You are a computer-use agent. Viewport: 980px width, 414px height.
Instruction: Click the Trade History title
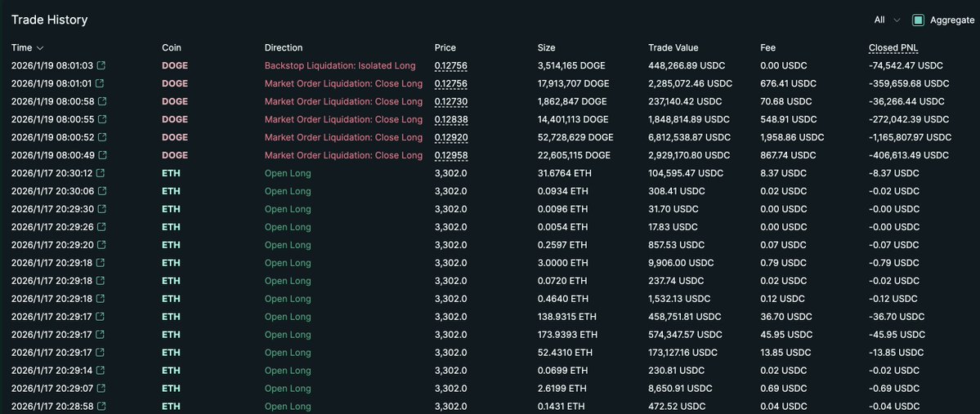point(49,20)
